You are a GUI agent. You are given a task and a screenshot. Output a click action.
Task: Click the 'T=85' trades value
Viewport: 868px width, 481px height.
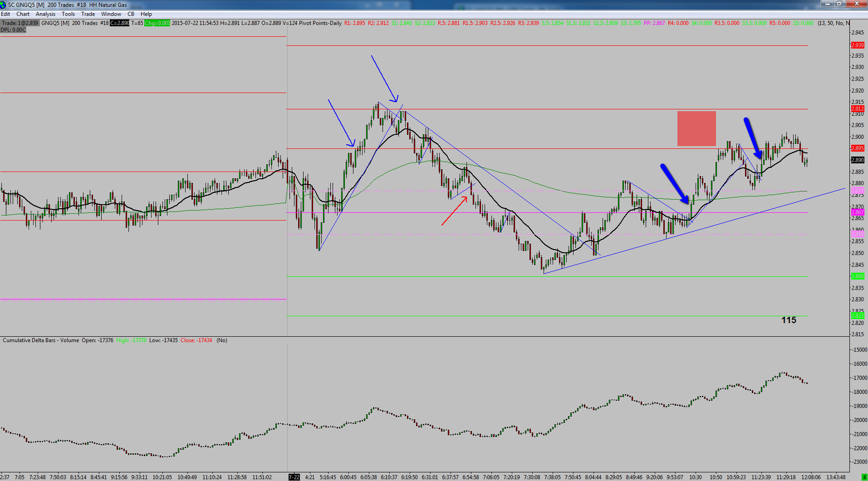click(x=137, y=23)
